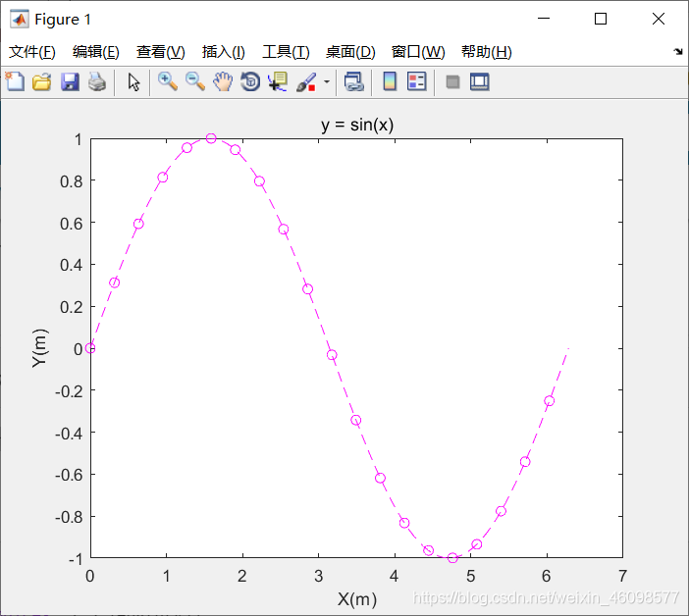Select the Pan hand tool
Viewport: 689px width, 616px height.
click(x=223, y=82)
